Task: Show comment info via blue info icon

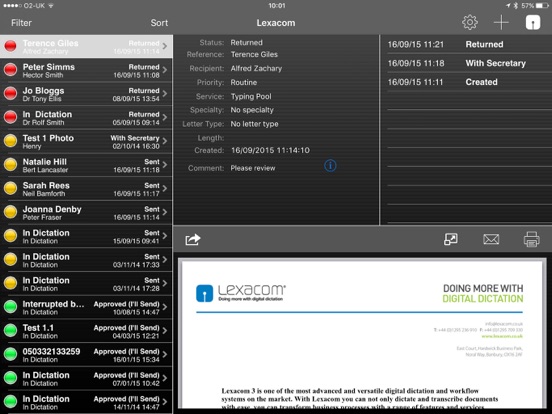Action: [x=330, y=165]
